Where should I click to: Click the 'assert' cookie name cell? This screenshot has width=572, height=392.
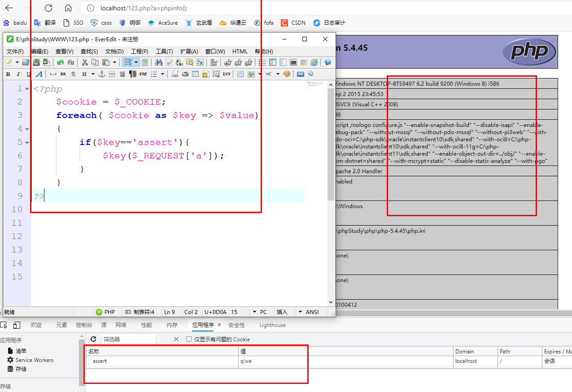[x=162, y=361]
